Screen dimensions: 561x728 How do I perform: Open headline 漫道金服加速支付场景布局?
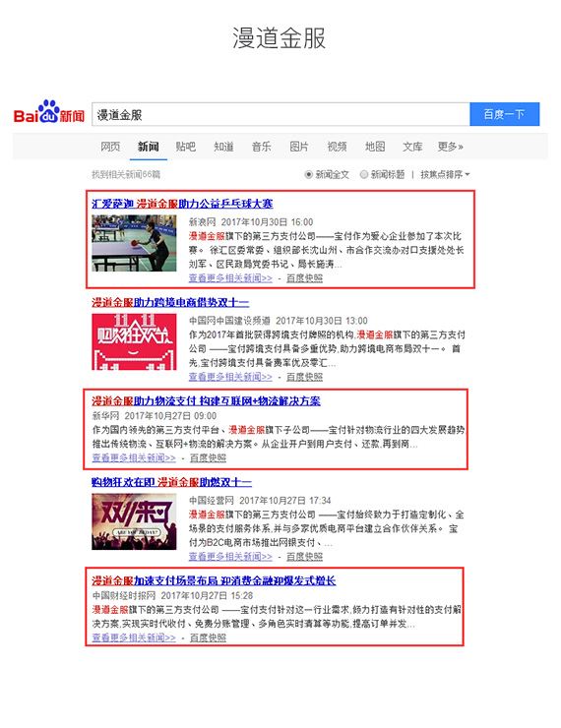[214, 580]
